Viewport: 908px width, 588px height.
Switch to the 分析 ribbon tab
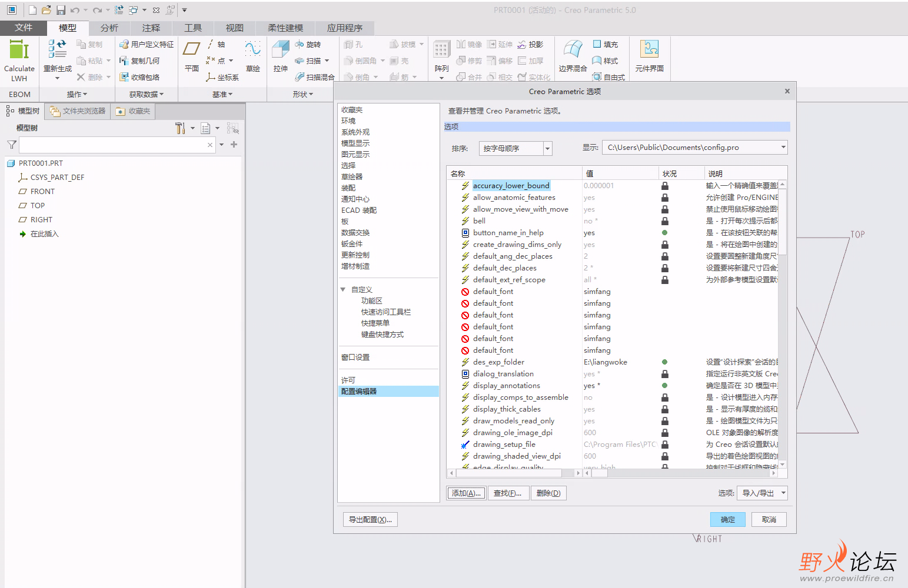coord(109,28)
